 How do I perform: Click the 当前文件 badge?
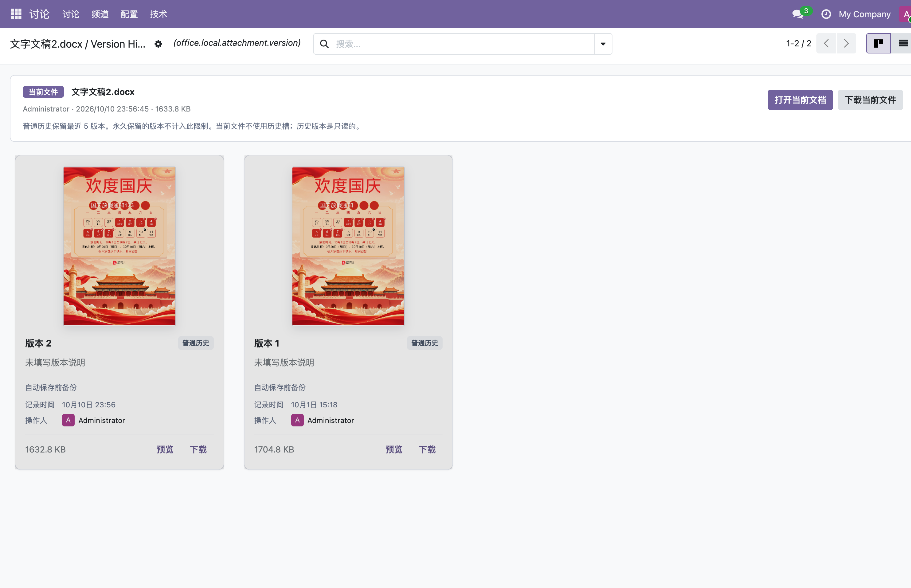point(43,92)
